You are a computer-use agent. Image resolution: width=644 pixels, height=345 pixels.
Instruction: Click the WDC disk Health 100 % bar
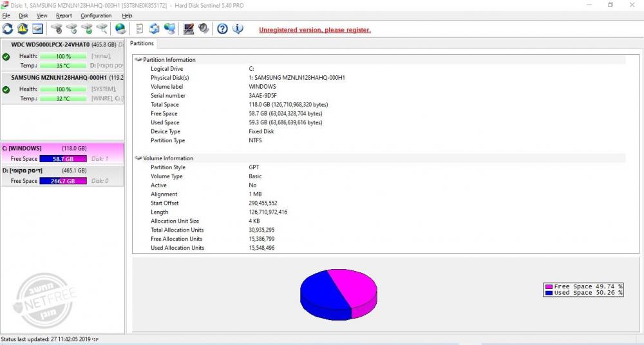pyautogui.click(x=63, y=56)
